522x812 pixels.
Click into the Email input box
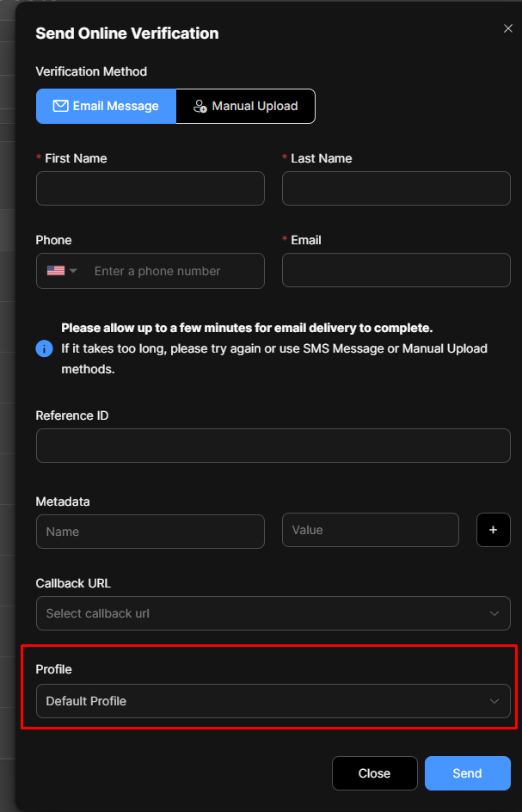[x=396, y=270]
